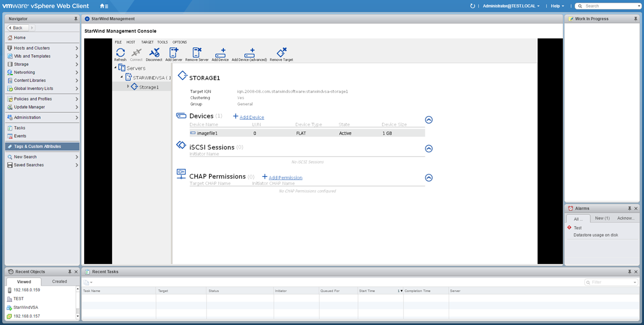Click the Back button in Navigator

pyautogui.click(x=18, y=27)
